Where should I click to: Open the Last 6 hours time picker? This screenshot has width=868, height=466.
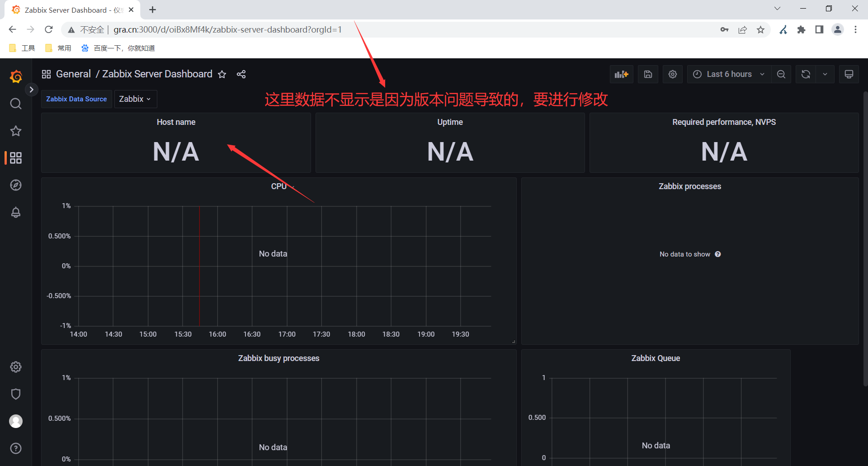[x=729, y=74]
